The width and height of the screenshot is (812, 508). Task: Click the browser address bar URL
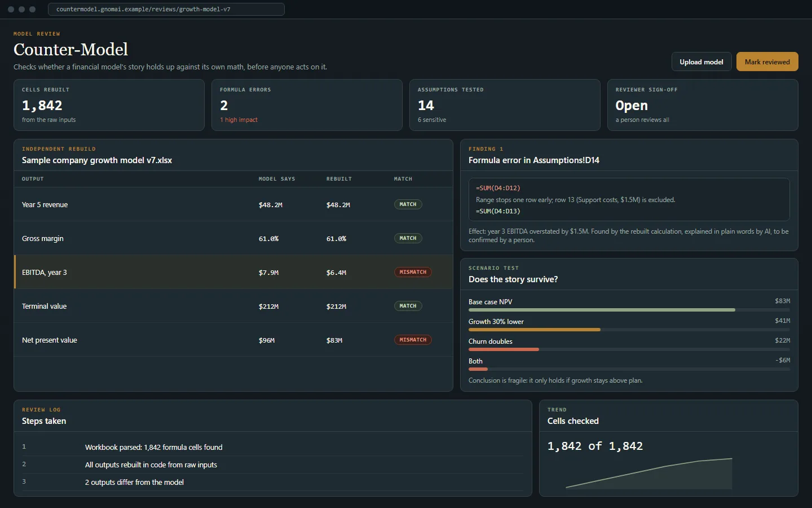[x=166, y=10]
